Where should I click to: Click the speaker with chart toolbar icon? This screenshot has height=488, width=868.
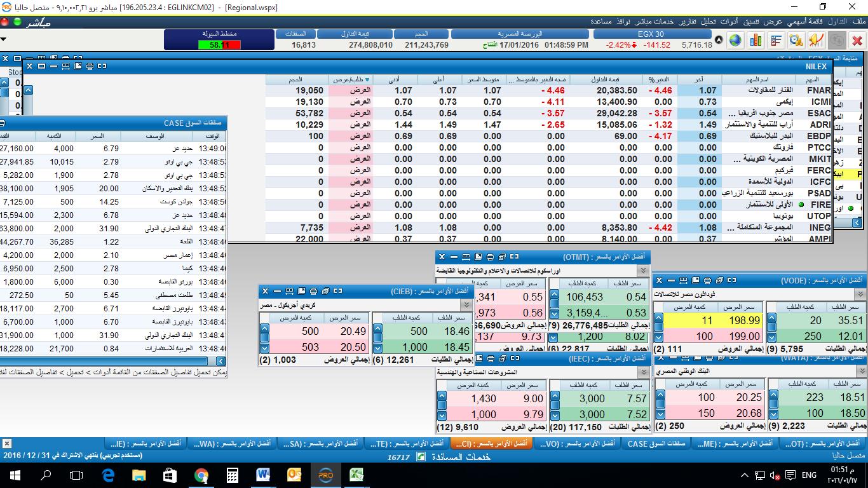tap(817, 41)
